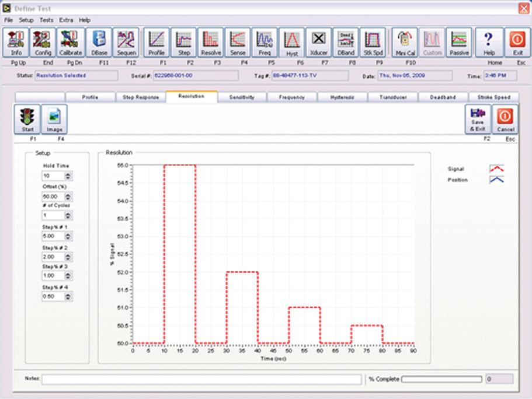Click the % Complete progress bar
The height and width of the screenshot is (399, 532).
[x=441, y=379]
